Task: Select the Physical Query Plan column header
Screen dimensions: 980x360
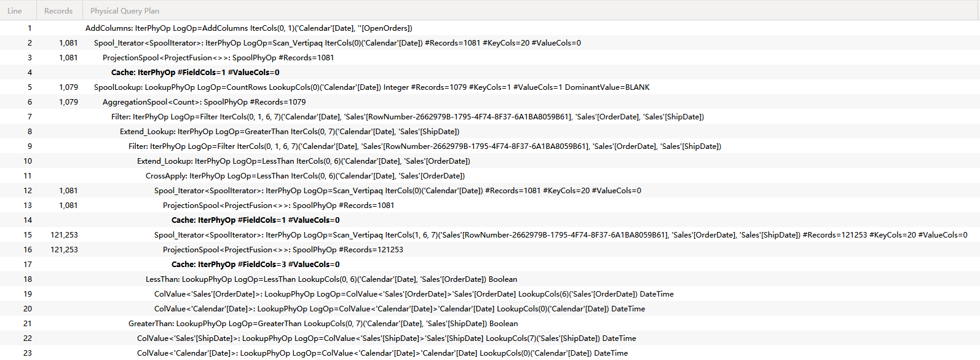Action: click(x=531, y=10)
